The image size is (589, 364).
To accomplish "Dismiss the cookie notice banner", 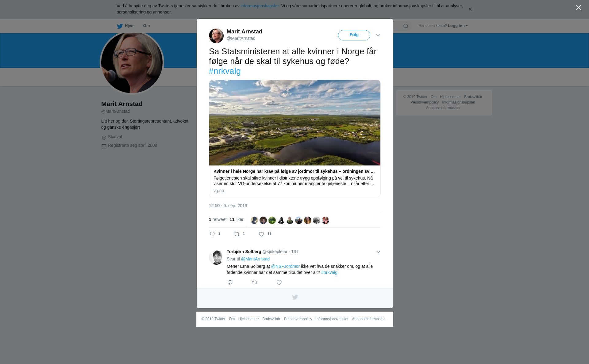I will (x=470, y=9).
